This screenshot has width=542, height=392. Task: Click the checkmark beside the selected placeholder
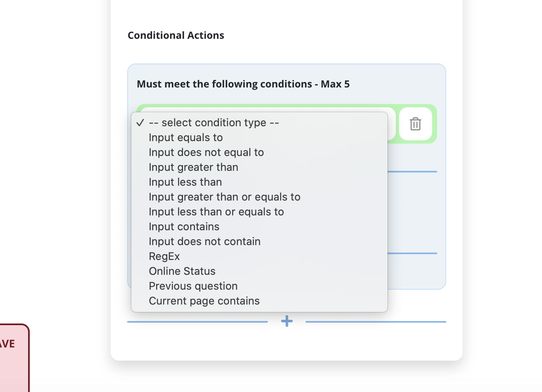(140, 123)
